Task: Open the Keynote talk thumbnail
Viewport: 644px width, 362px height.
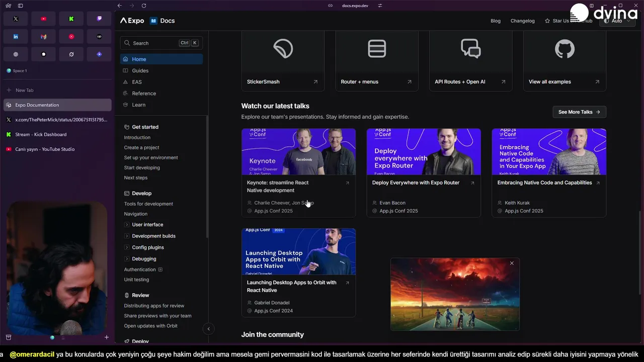Action: click(298, 152)
